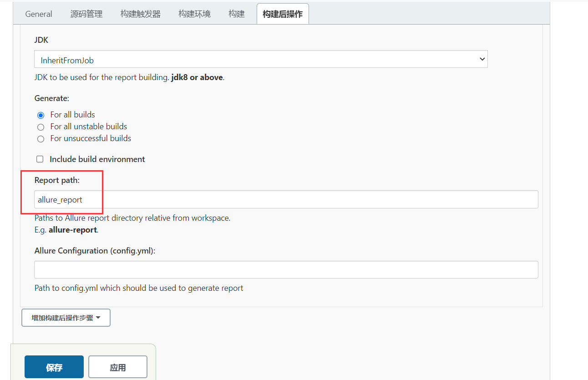The image size is (588, 380).
Task: Open the 源码管理 tab
Action: (86, 14)
